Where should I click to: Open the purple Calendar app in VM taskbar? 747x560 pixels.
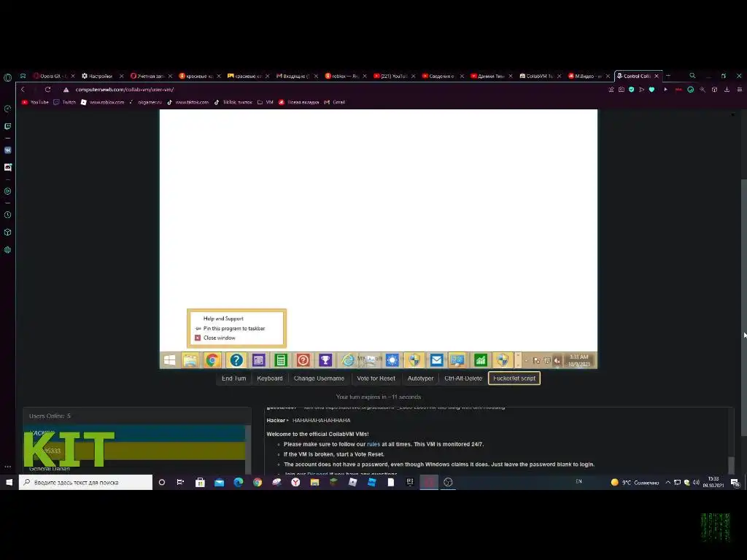click(x=258, y=360)
